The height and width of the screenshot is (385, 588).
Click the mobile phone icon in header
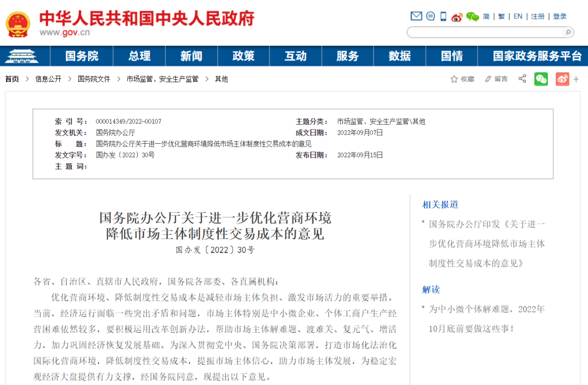443,16
